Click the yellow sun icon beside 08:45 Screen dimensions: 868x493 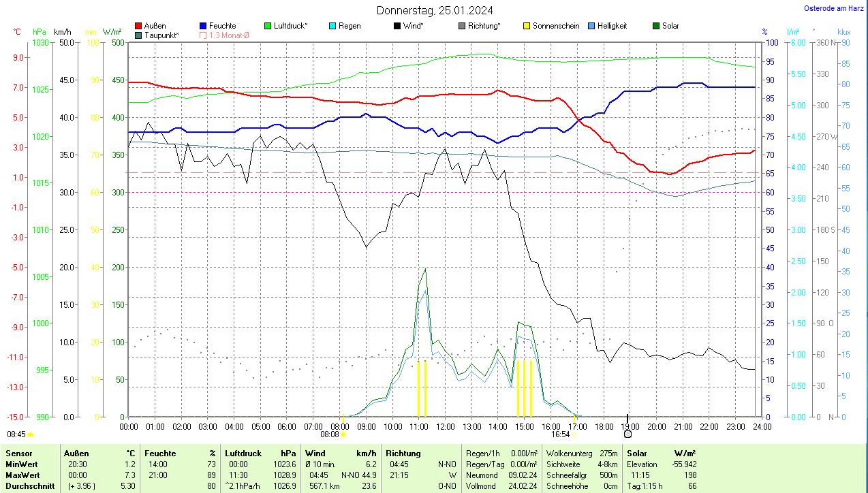click(x=30, y=434)
